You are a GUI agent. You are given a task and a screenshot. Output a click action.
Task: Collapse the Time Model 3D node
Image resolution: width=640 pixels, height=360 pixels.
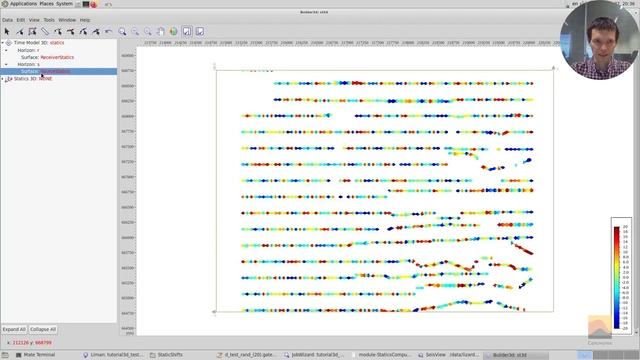pyautogui.click(x=2, y=42)
